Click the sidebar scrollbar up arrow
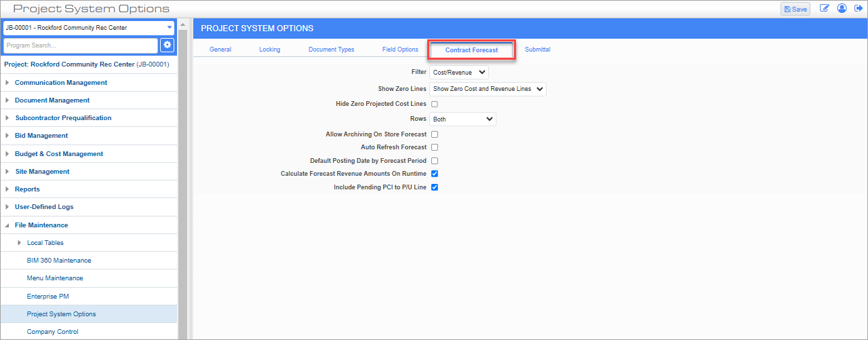868x340 pixels. [182, 24]
